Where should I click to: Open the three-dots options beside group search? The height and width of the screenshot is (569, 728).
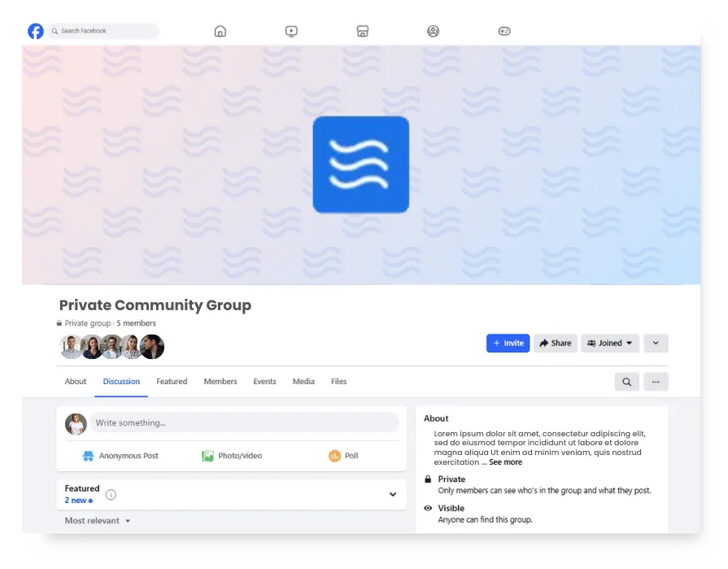click(x=656, y=382)
